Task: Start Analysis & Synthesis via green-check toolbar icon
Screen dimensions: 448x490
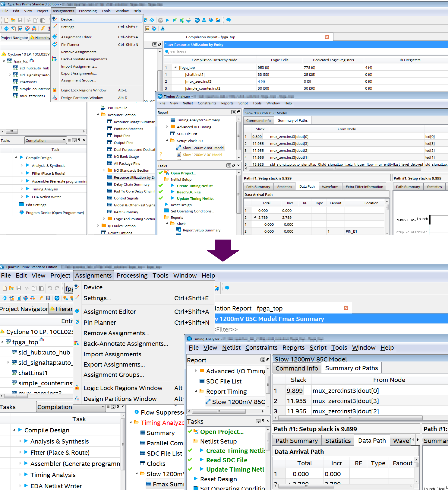Action: pos(175,20)
